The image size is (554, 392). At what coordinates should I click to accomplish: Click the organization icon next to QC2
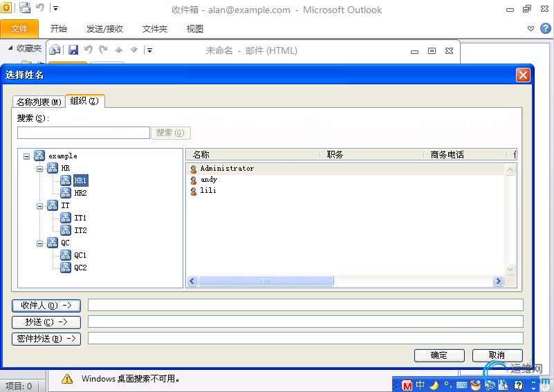[x=66, y=268]
